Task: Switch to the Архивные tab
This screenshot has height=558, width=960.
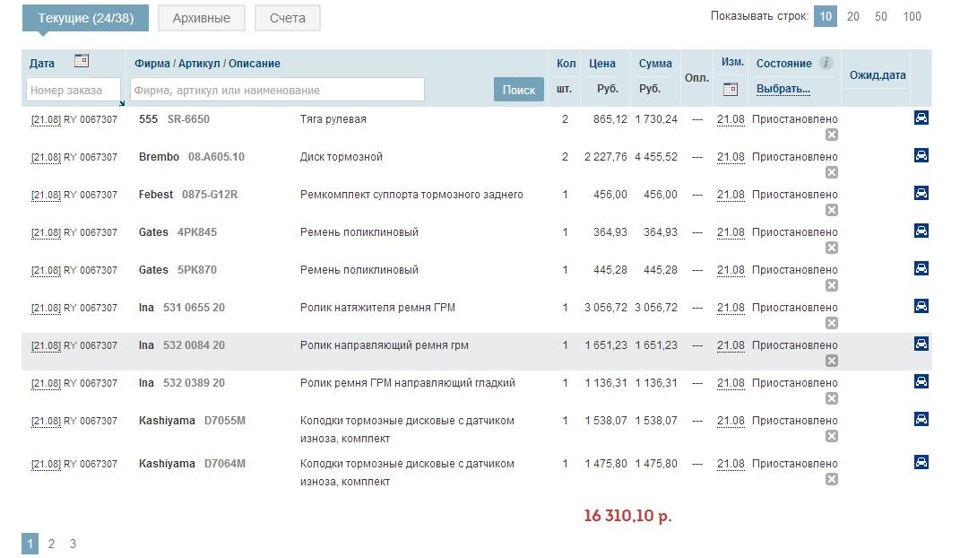Action: tap(201, 18)
